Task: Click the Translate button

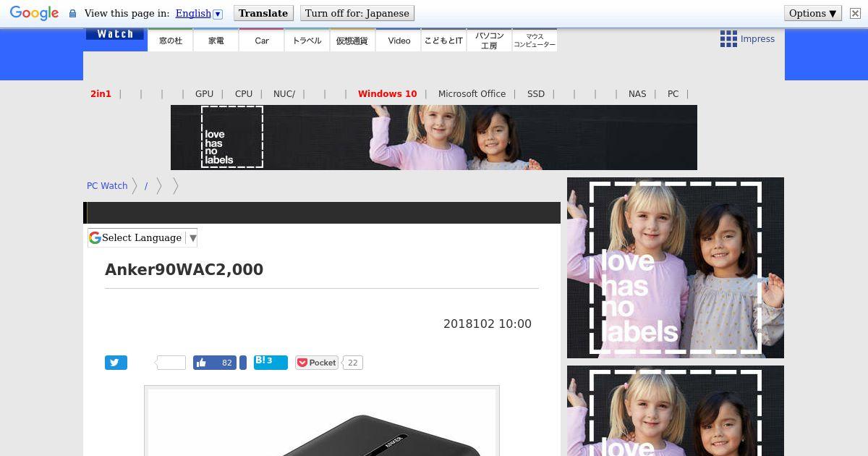Action: coord(263,13)
